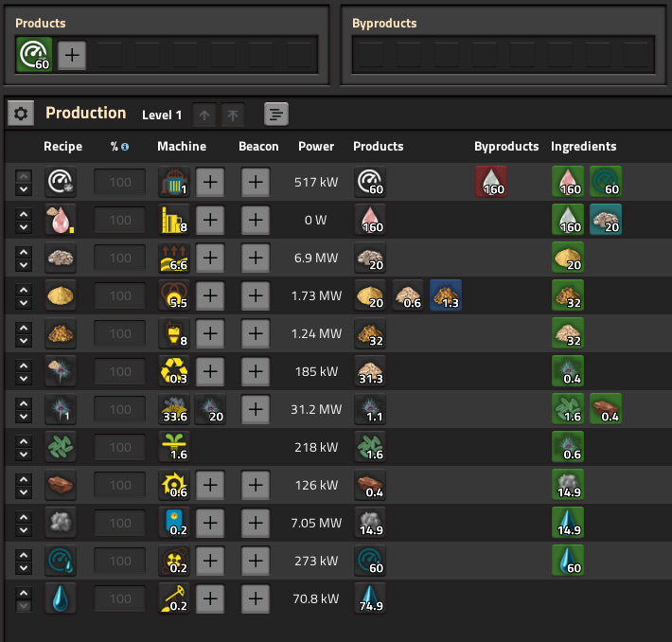Add a new top-level product with plus button
Screen dimensions: 672x642
(x=72, y=55)
